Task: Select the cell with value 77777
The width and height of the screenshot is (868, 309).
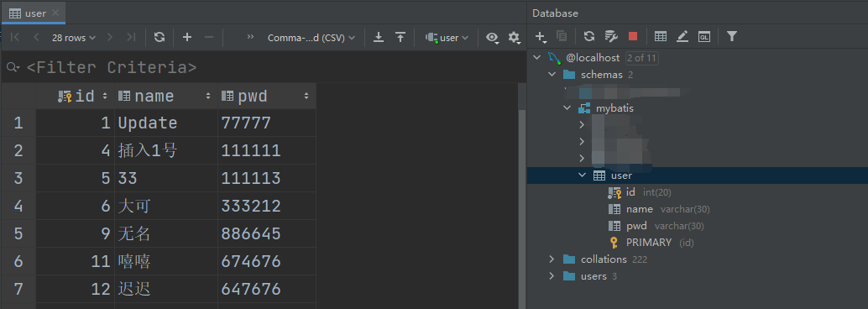Action: click(267, 123)
